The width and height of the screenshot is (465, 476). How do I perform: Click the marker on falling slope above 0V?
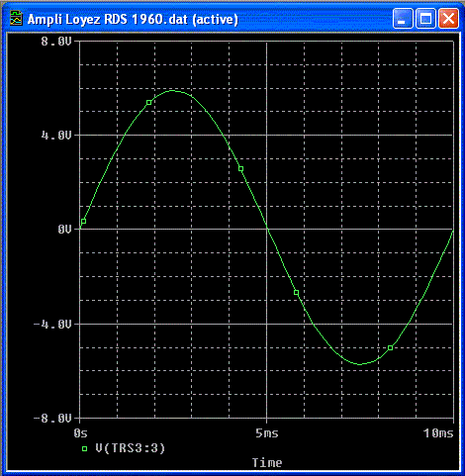click(x=241, y=169)
